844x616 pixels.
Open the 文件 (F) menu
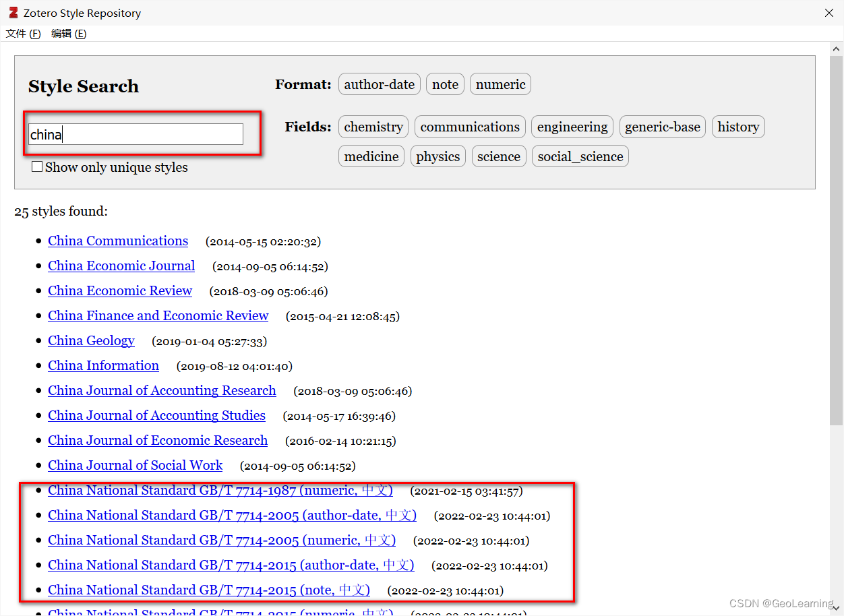pos(23,34)
